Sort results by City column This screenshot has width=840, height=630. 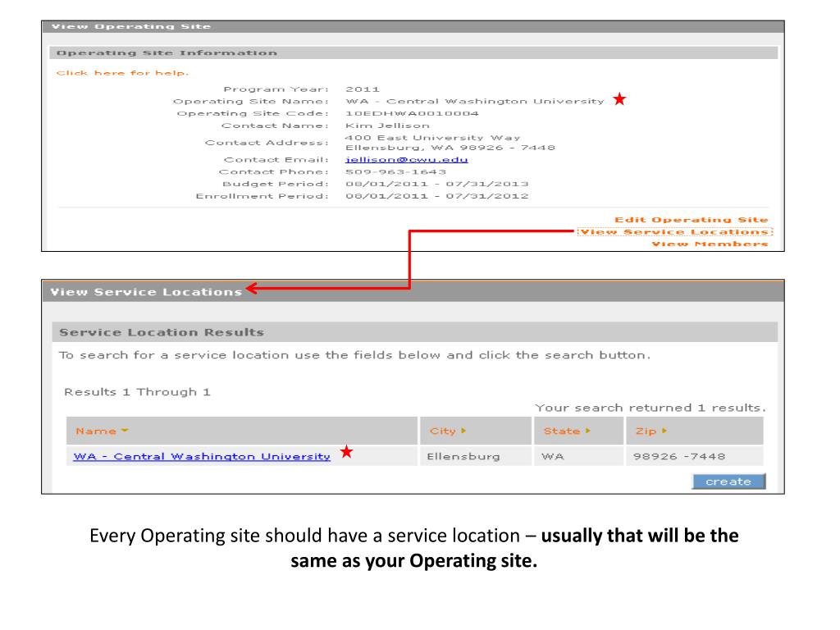tap(447, 431)
